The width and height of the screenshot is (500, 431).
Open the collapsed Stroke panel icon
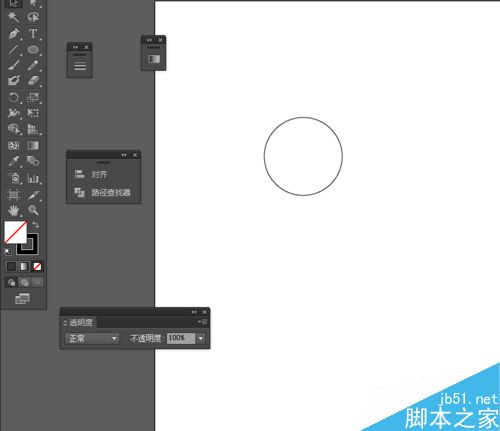(80, 66)
